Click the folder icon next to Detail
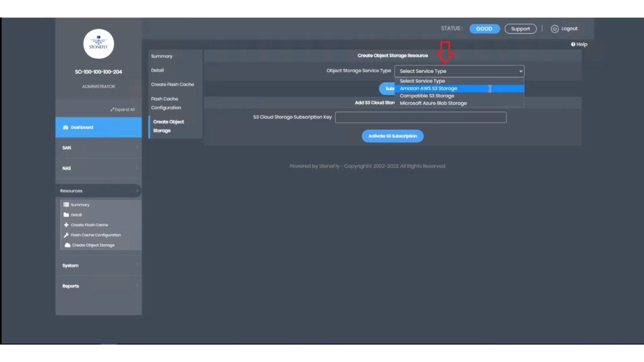The height and width of the screenshot is (362, 644). [66, 215]
